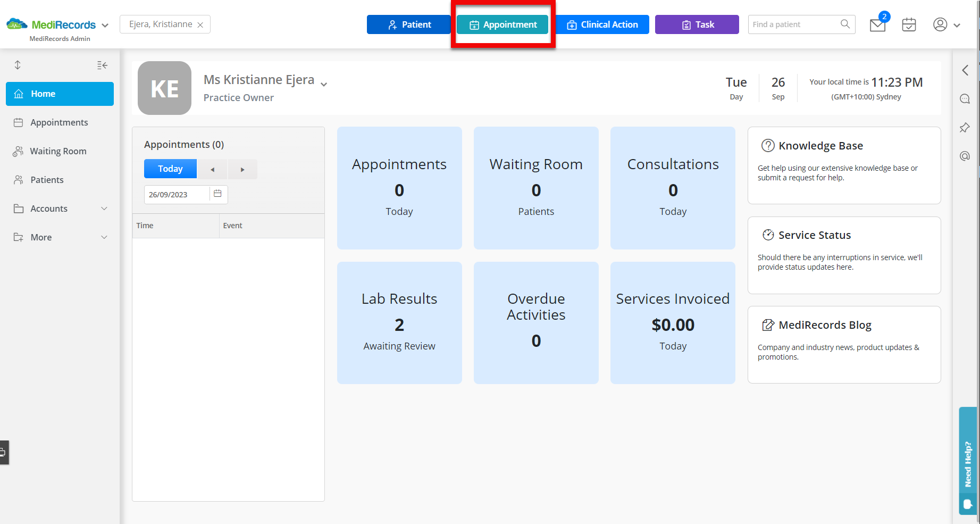980x524 pixels.
Task: Expand the More submenu chevron
Action: pyautogui.click(x=104, y=237)
